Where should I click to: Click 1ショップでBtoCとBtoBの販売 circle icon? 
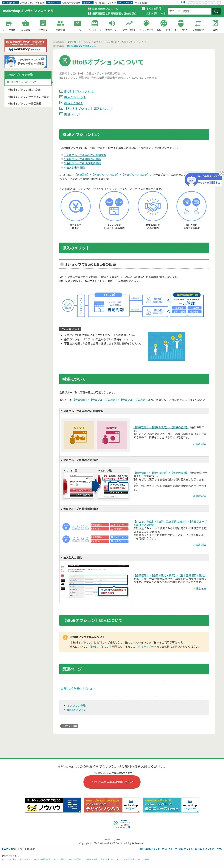pos(114,206)
